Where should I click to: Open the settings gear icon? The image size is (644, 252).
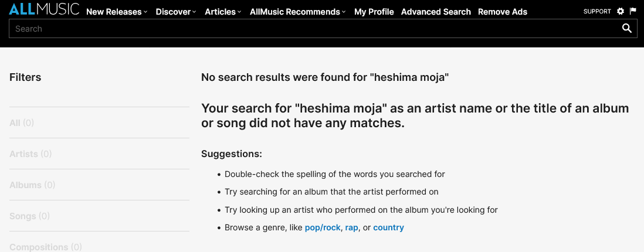(x=621, y=11)
